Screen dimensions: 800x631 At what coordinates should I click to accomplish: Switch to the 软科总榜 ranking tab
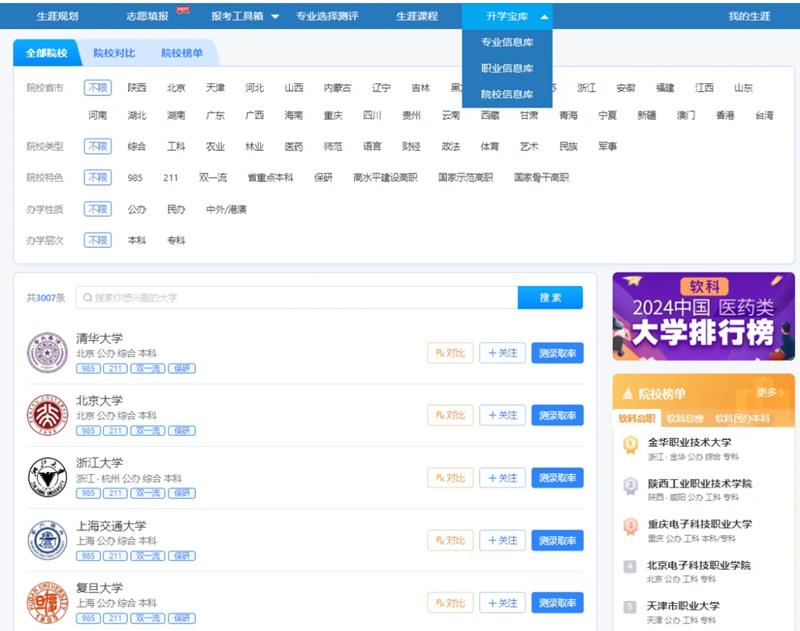685,418
